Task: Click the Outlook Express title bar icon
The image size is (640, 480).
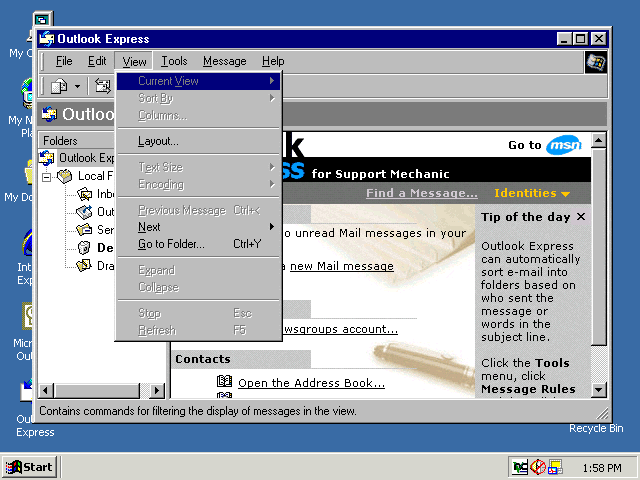Action: coord(47,39)
